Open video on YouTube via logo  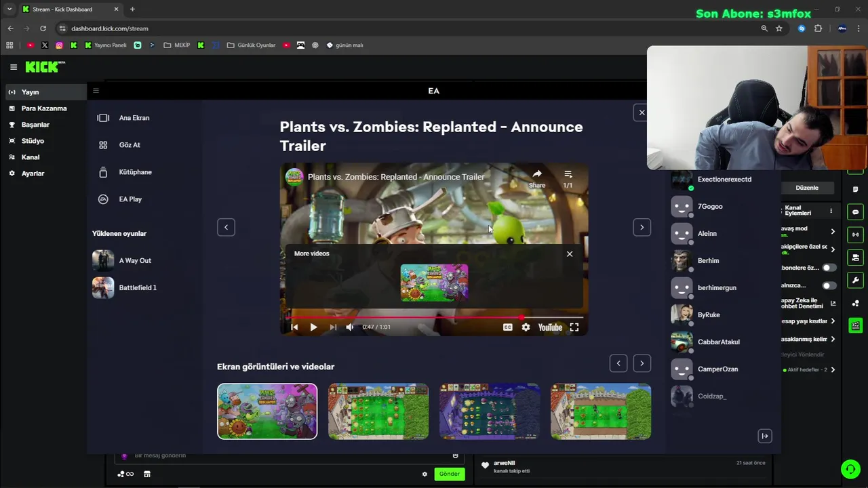tap(550, 327)
